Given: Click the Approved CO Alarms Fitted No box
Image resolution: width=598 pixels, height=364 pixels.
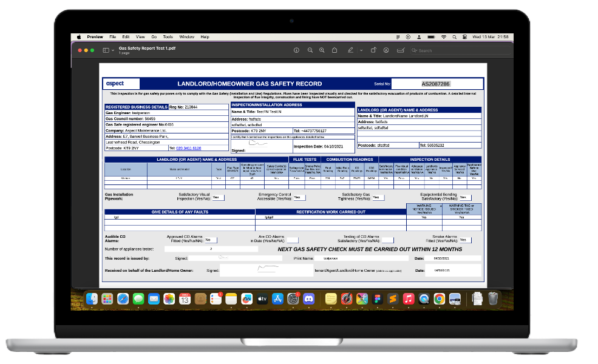Looking at the screenshot, I should [x=211, y=240].
